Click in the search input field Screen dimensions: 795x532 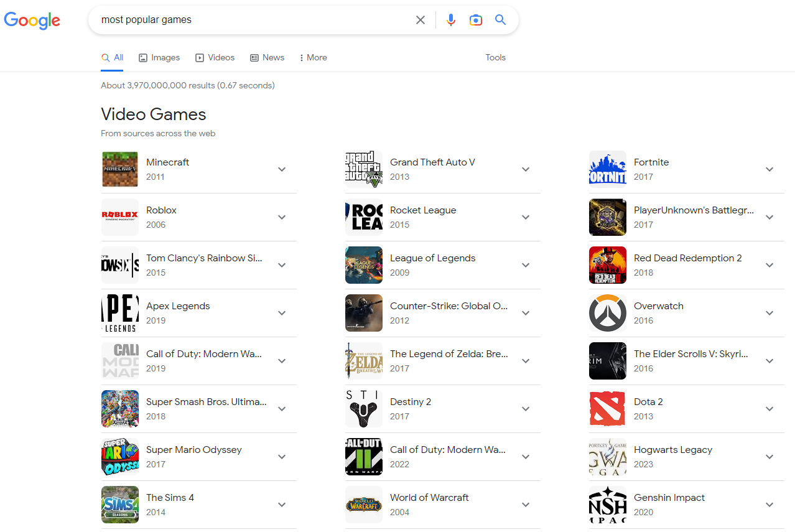[255, 20]
